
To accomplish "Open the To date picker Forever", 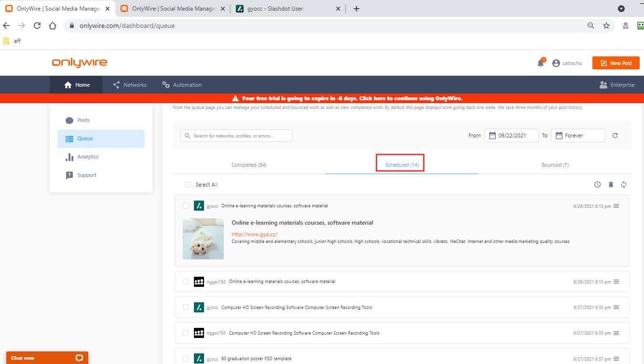I will point(578,135).
